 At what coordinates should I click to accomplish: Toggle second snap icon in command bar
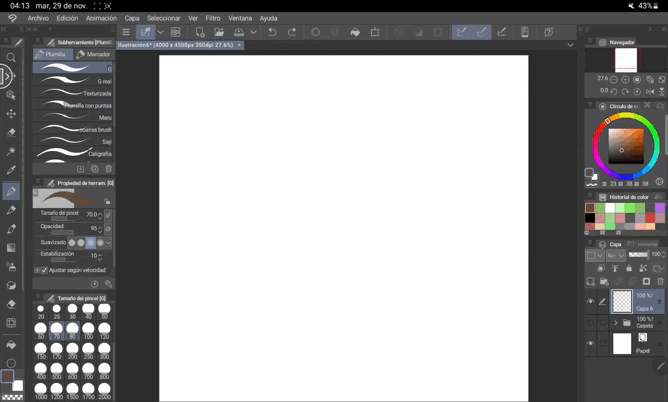(x=481, y=32)
